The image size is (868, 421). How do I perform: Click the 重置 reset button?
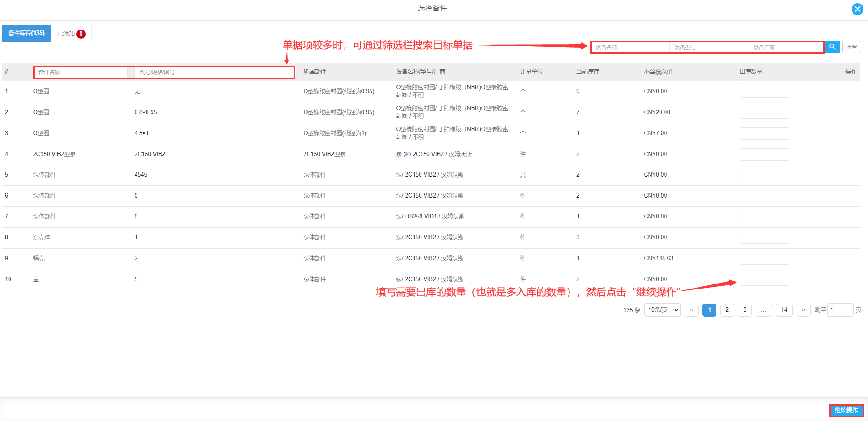click(x=851, y=47)
